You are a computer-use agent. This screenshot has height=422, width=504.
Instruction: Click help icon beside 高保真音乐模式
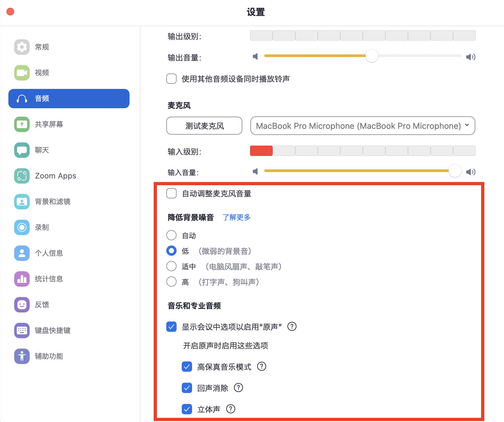click(x=262, y=366)
